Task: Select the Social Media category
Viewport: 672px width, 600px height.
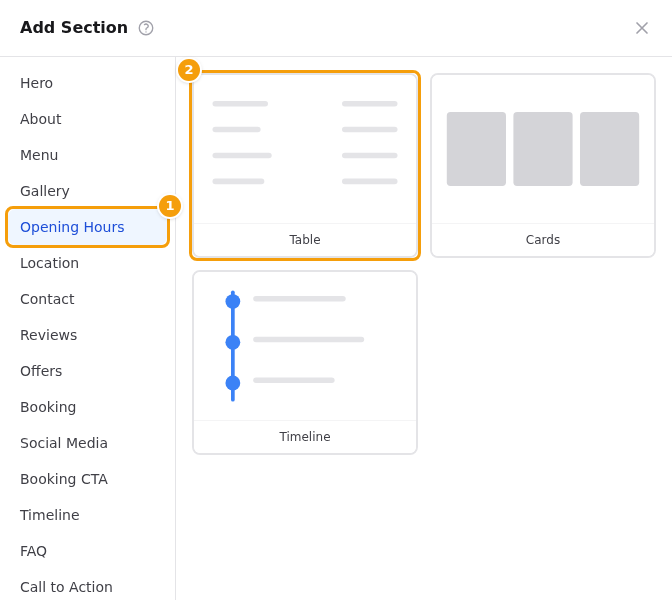Action: [87, 443]
